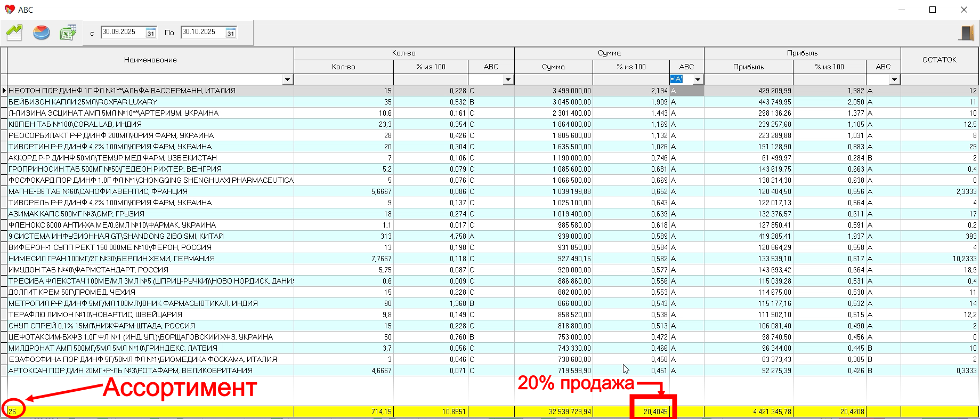Sort by the Наименование column header

[x=150, y=60]
